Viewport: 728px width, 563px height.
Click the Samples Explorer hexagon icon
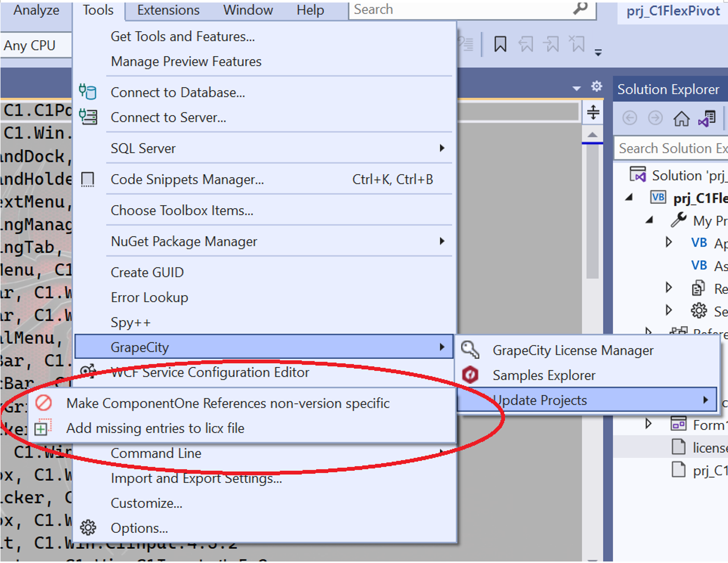click(x=470, y=375)
